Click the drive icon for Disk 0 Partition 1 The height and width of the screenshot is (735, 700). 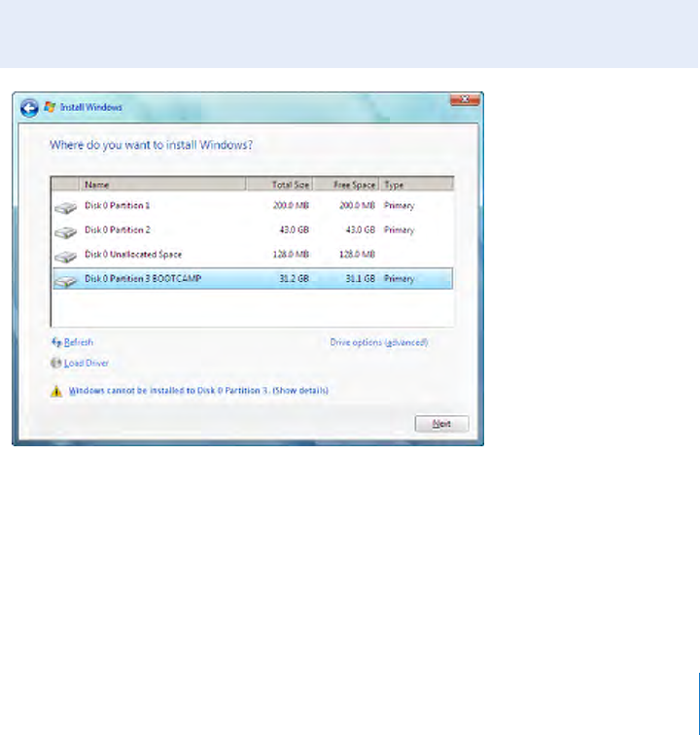[65, 207]
